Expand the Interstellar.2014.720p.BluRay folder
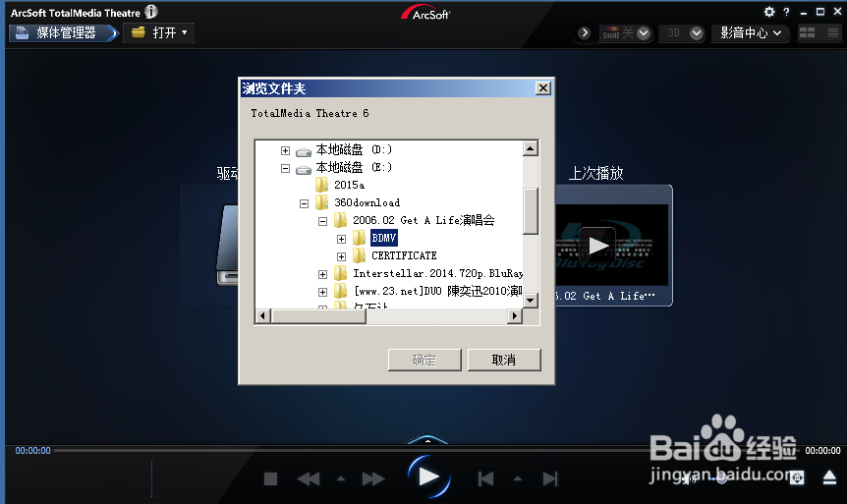Viewport: 847px width, 504px height. tap(322, 274)
